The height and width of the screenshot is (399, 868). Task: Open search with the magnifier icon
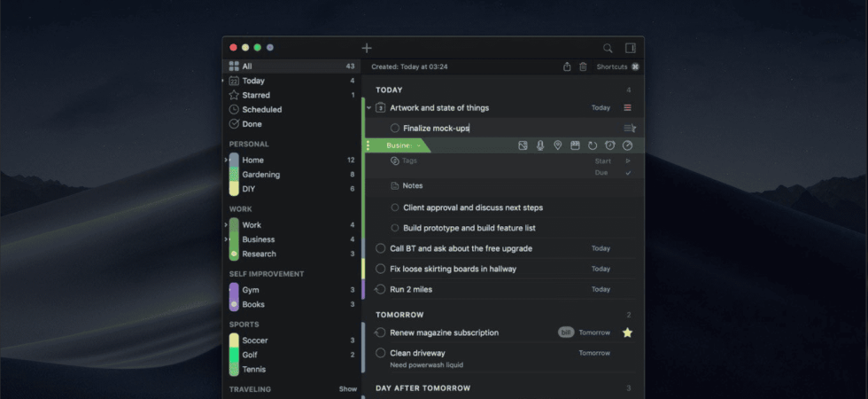(608, 48)
